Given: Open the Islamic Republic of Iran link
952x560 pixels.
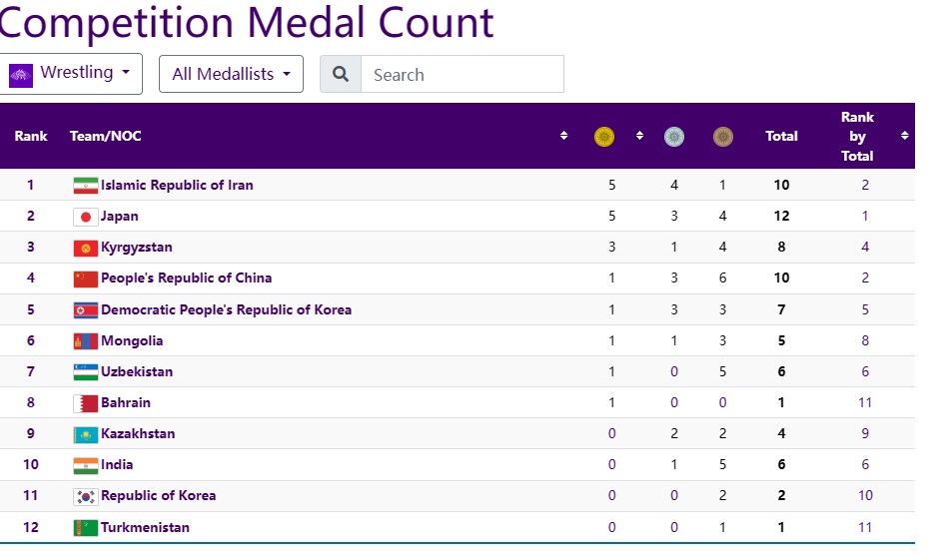Looking at the screenshot, I should [x=177, y=185].
